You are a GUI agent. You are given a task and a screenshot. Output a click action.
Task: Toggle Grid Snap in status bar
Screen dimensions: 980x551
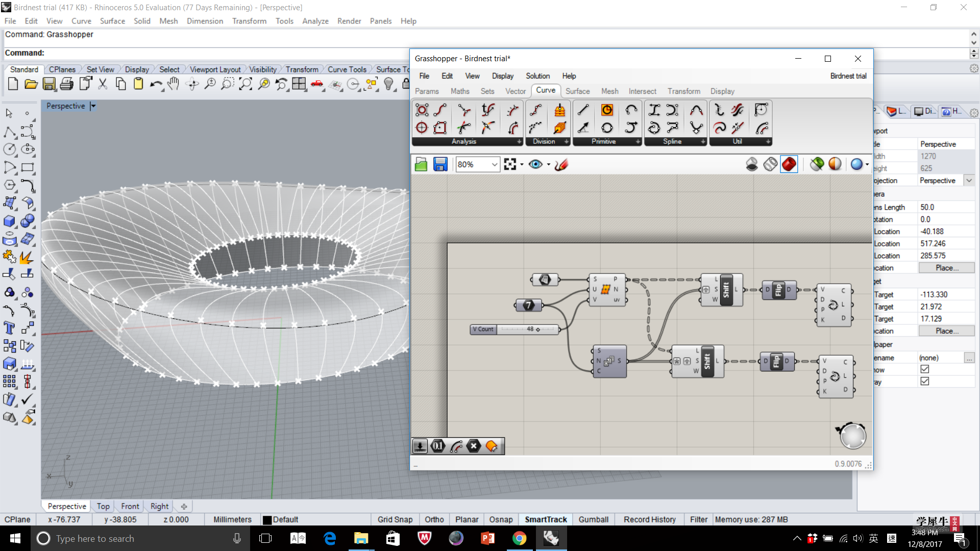pyautogui.click(x=395, y=519)
